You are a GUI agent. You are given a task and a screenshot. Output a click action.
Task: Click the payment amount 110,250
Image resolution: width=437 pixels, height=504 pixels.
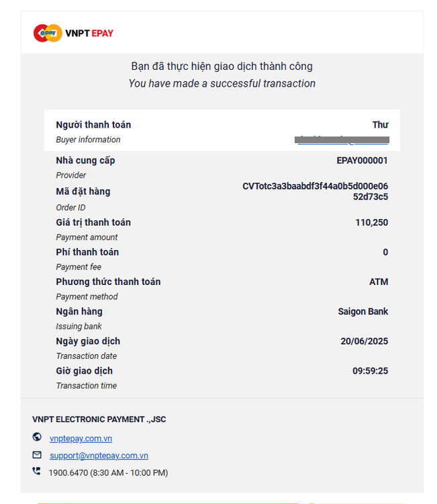371,222
